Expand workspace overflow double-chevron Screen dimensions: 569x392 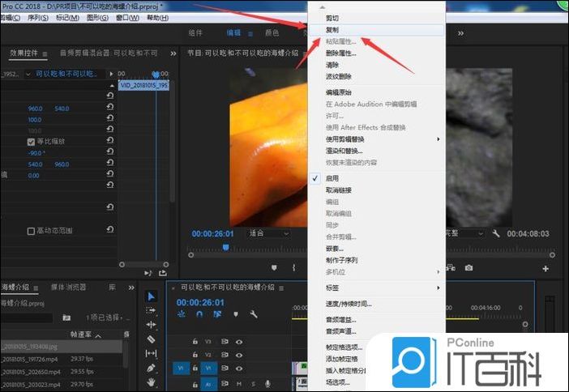pos(460,33)
